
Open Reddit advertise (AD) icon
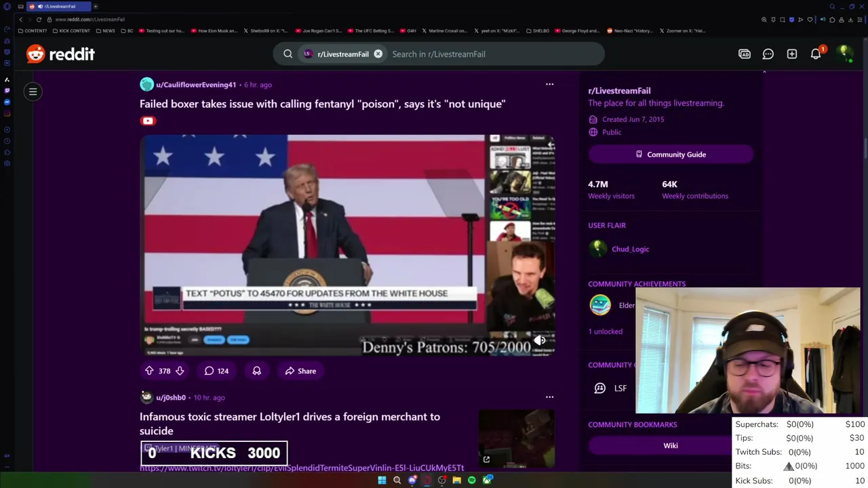click(745, 54)
